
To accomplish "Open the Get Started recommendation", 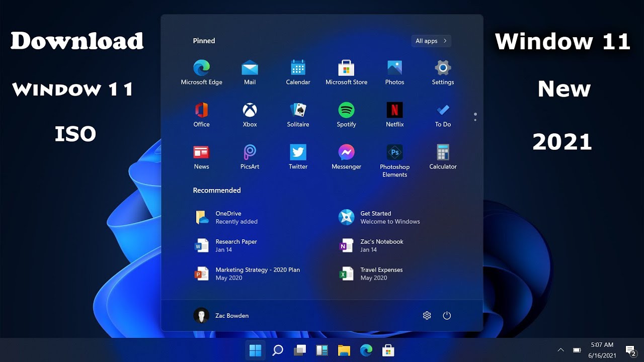I will pos(379,217).
